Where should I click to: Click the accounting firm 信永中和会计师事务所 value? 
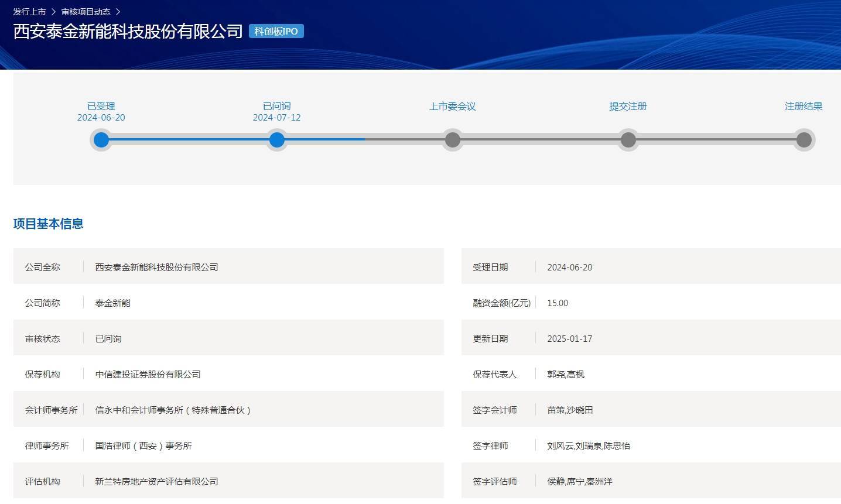[x=173, y=410]
